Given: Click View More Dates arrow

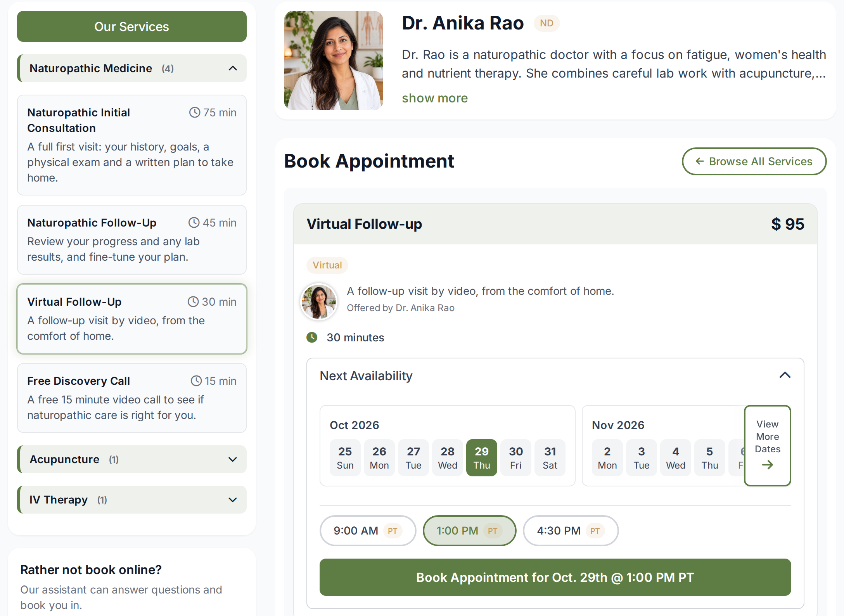Looking at the screenshot, I should click(x=768, y=446).
